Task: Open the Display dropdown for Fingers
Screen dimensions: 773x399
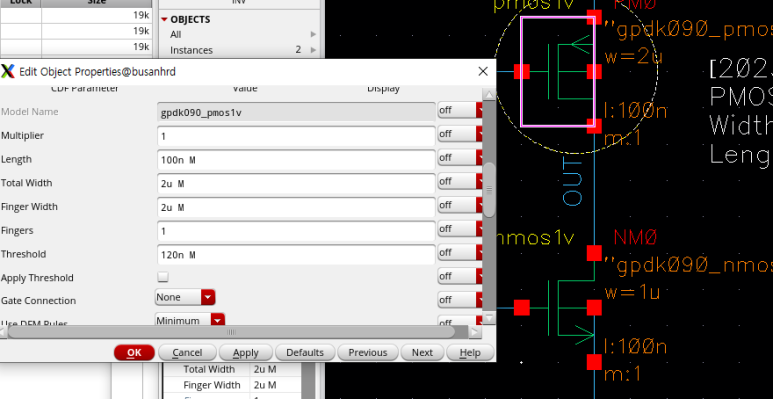Action: (460, 228)
